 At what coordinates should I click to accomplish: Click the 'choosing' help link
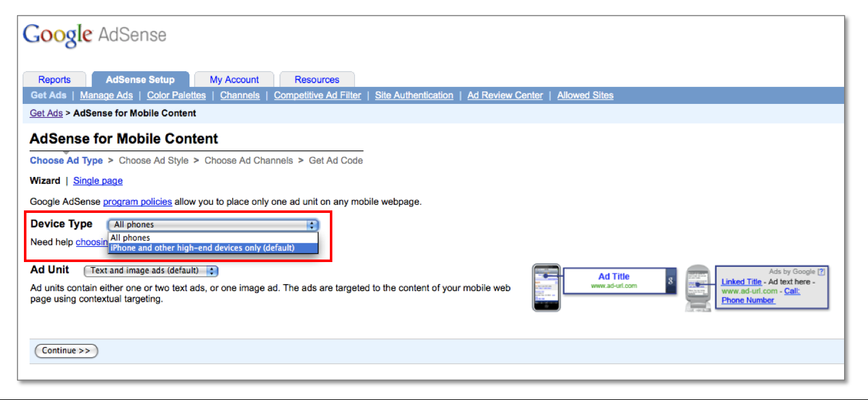coord(92,242)
